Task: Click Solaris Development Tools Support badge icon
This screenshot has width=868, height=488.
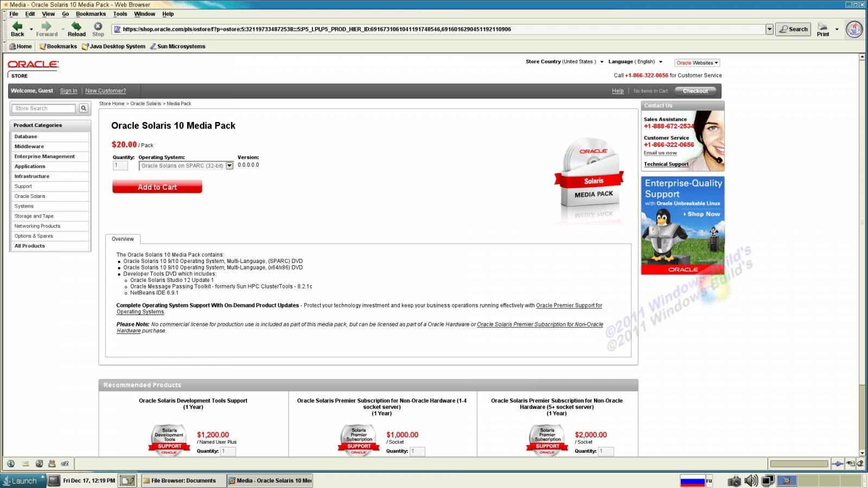Action: tap(169, 440)
